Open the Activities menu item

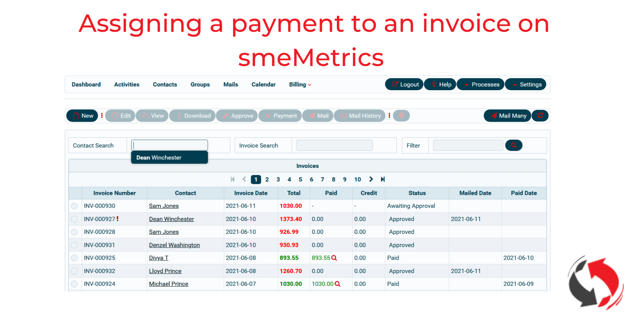click(x=127, y=85)
